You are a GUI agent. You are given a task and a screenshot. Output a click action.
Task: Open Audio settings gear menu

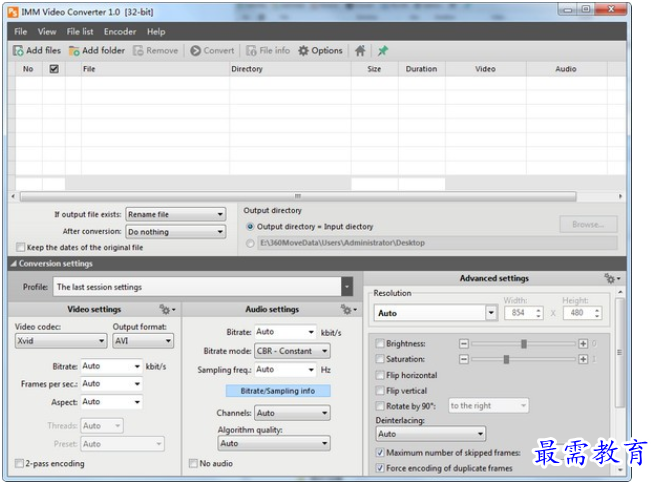(x=348, y=310)
